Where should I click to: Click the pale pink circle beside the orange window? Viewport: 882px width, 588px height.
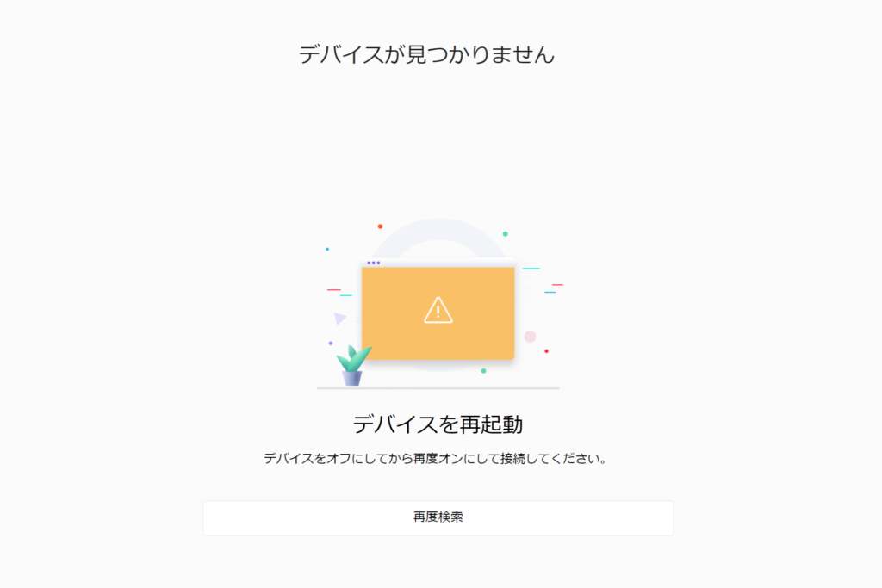tap(530, 336)
